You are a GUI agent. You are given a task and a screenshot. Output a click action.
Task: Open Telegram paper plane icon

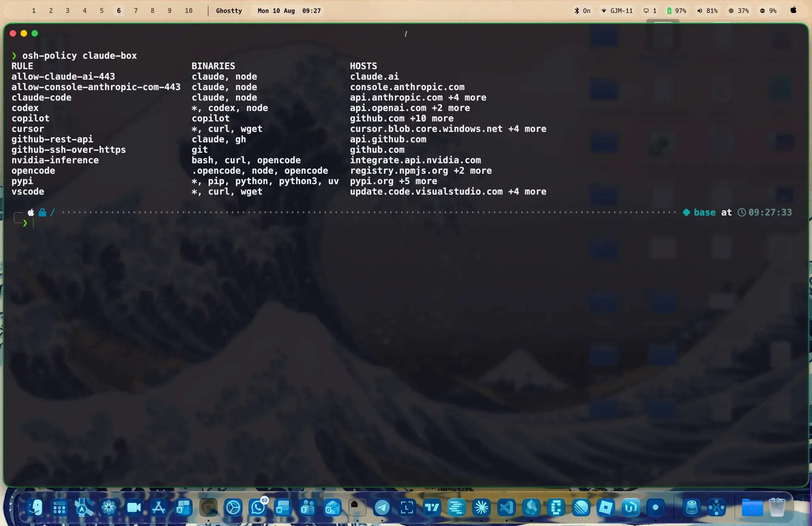coord(382,507)
